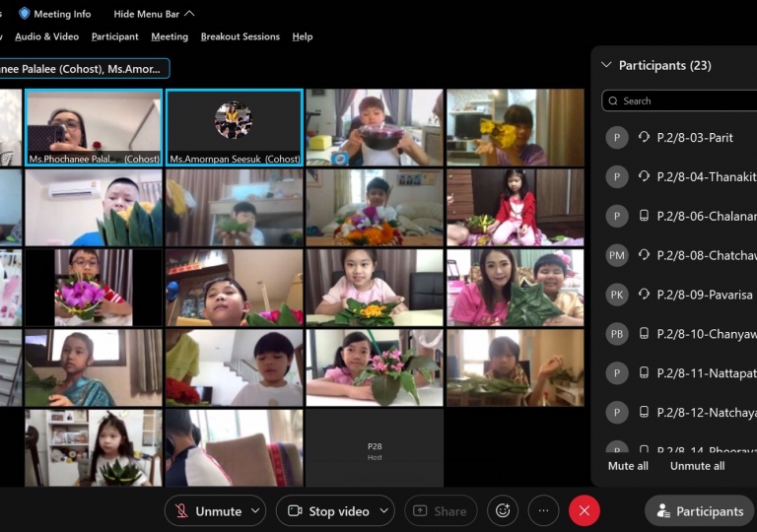The width and height of the screenshot is (757, 532).
Task: Click audio status icon beside P.2/8-04-Thanakit
Action: 644,176
